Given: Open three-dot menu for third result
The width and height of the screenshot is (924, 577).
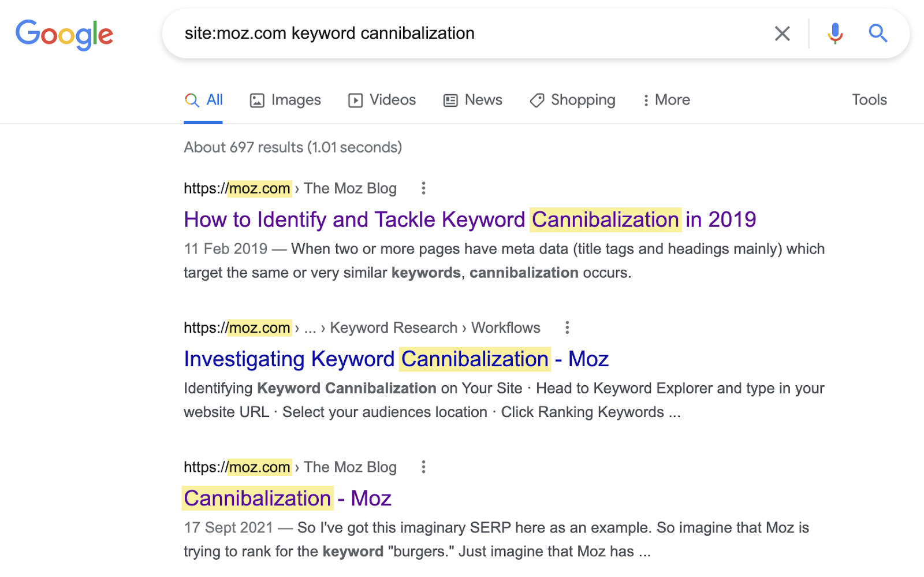Looking at the screenshot, I should click(x=423, y=467).
